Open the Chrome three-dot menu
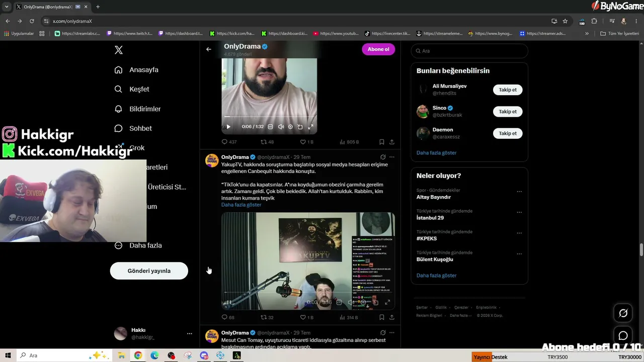Viewport: 644px width, 362px height. coord(636,21)
